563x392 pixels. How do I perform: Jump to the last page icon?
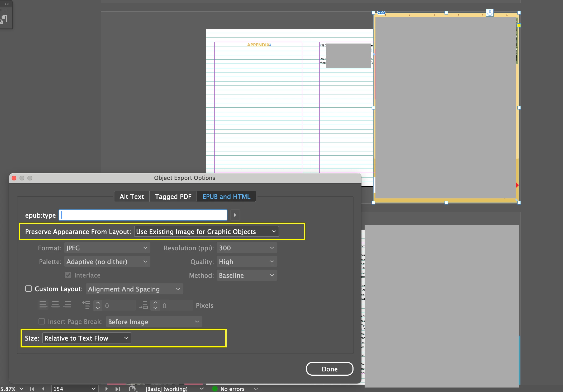(x=118, y=389)
